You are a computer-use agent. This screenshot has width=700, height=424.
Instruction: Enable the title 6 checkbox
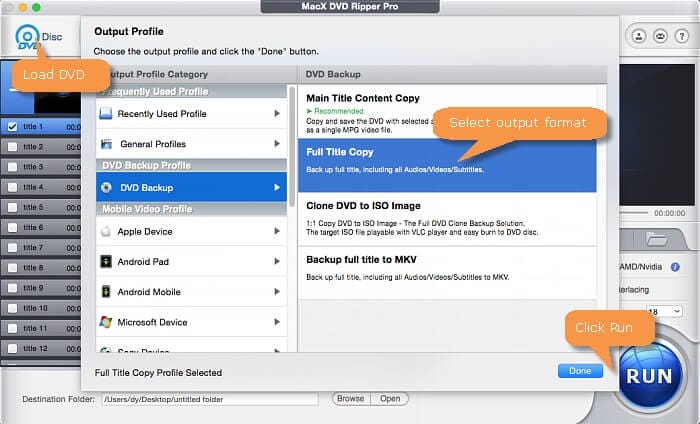tap(11, 227)
